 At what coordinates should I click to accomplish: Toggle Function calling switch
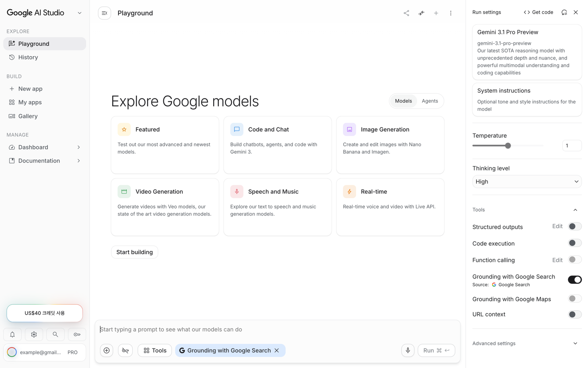[575, 259]
